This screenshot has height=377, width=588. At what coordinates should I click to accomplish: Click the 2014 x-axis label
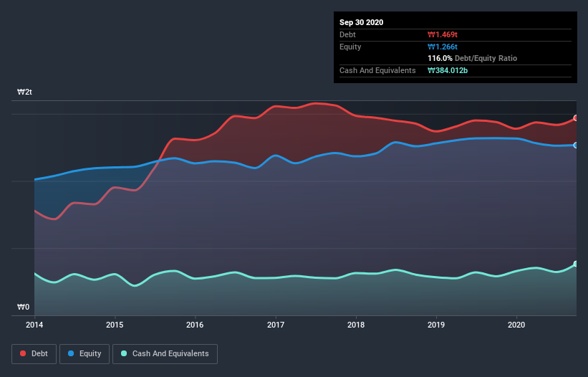pos(34,325)
